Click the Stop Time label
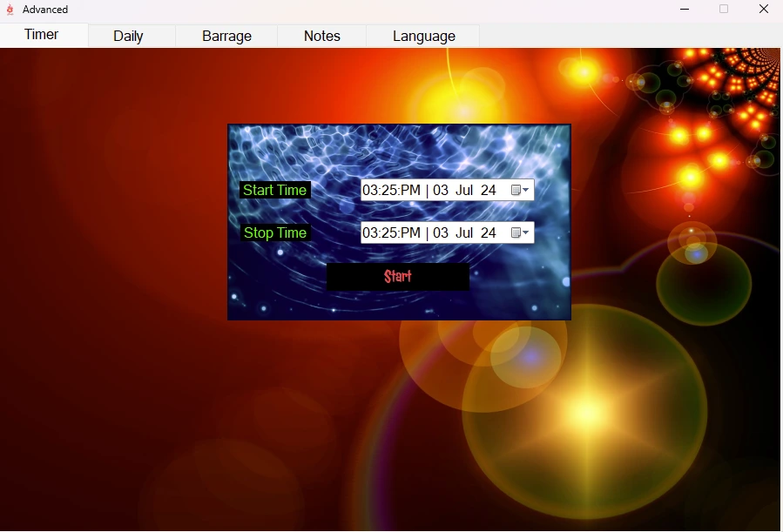The height and width of the screenshot is (532, 783). point(275,233)
